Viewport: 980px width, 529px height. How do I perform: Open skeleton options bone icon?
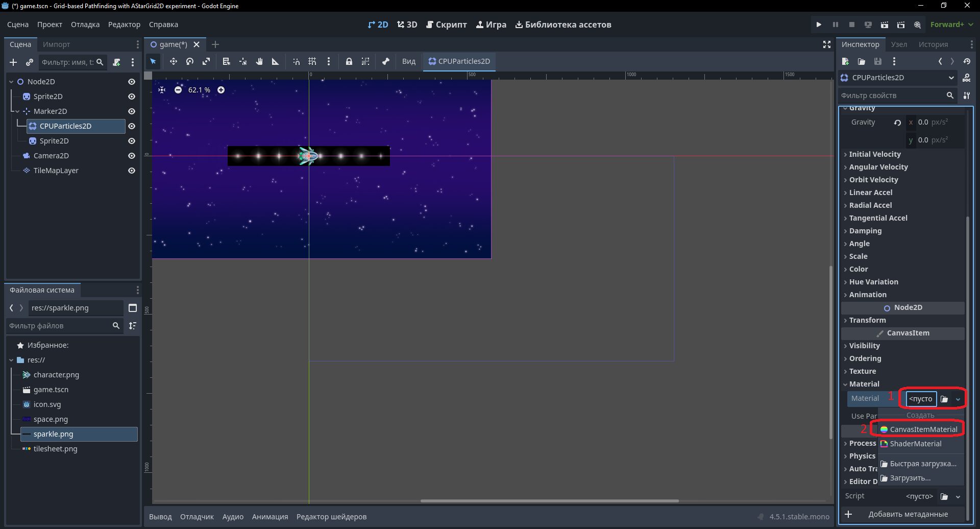[386, 61]
